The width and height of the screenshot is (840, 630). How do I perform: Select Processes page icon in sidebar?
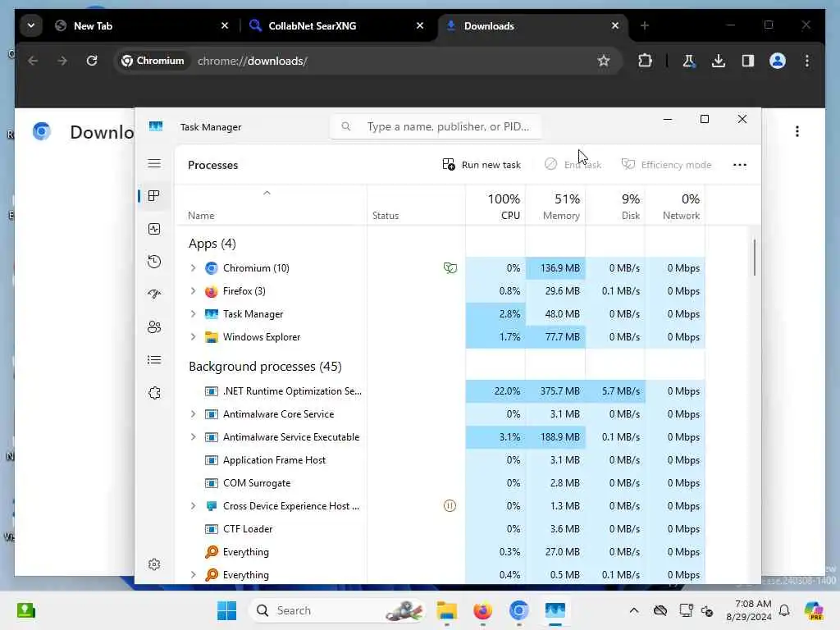pos(154,196)
